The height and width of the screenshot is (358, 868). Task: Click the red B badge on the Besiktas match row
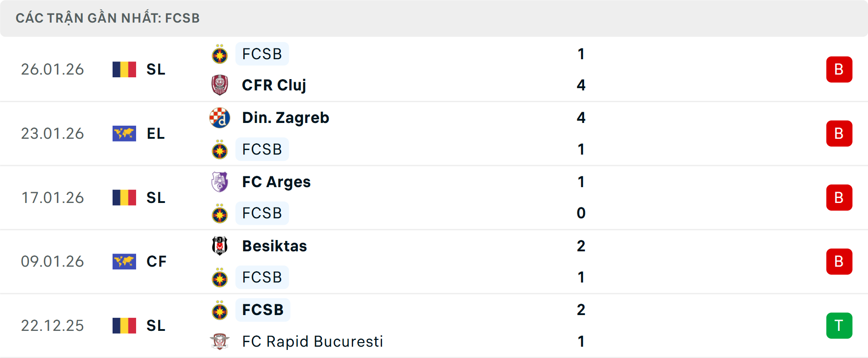click(839, 261)
